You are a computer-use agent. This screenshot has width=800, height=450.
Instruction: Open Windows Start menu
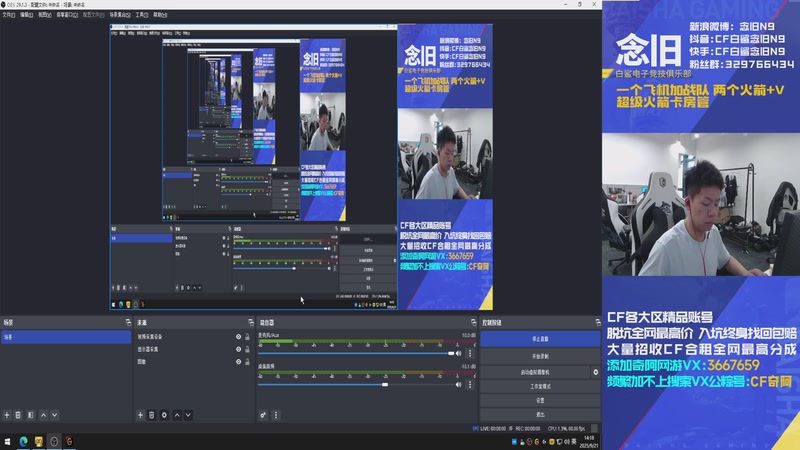point(7,441)
